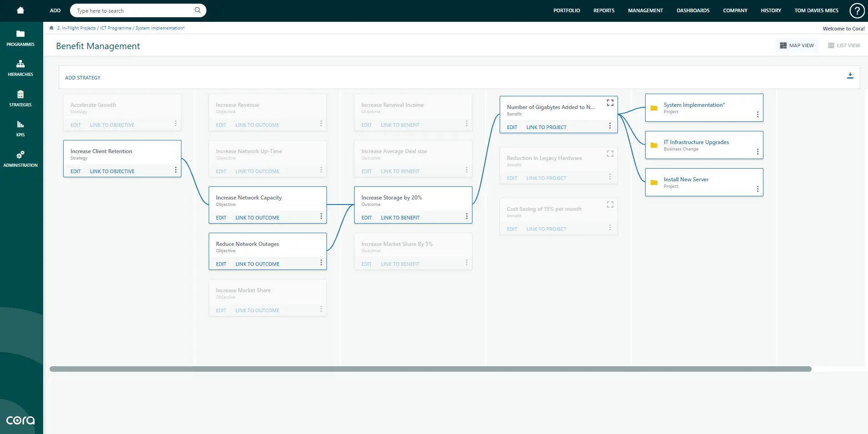
Task: Edit the Increase Client Retention strategy
Action: coord(75,171)
